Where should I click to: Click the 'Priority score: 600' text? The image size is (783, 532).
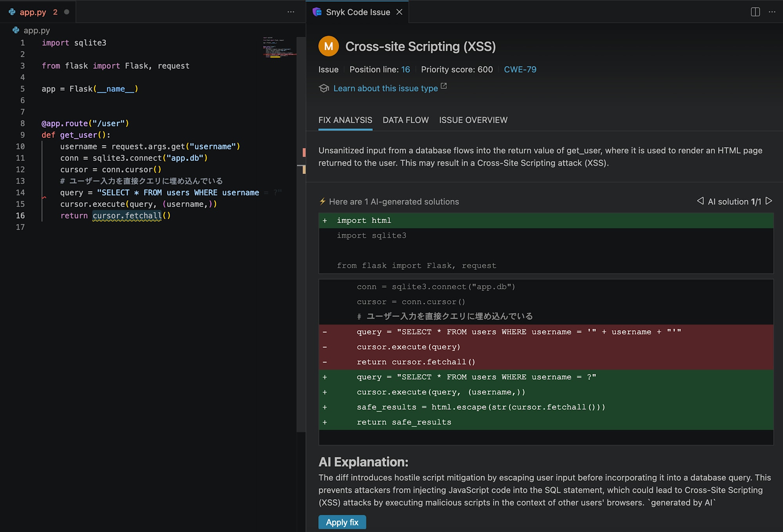[457, 70]
